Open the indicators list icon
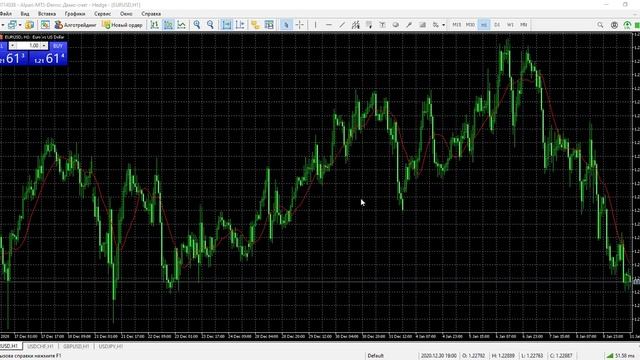 (256, 25)
